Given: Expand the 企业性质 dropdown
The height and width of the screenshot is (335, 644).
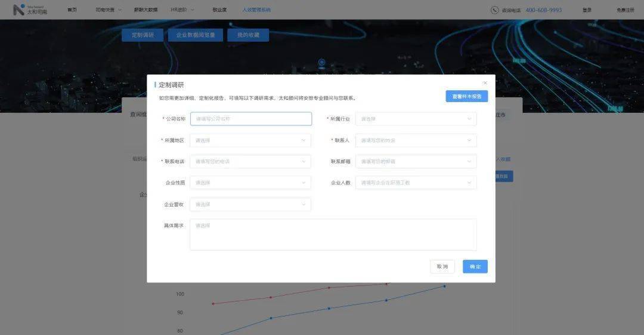Looking at the screenshot, I should tap(250, 183).
